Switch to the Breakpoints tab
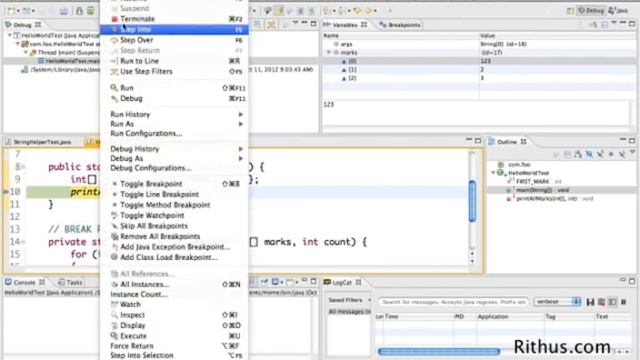The image size is (640, 360). [400, 25]
